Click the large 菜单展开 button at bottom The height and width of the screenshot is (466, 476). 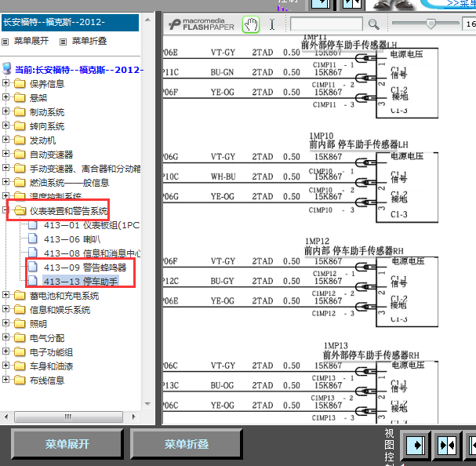67,444
